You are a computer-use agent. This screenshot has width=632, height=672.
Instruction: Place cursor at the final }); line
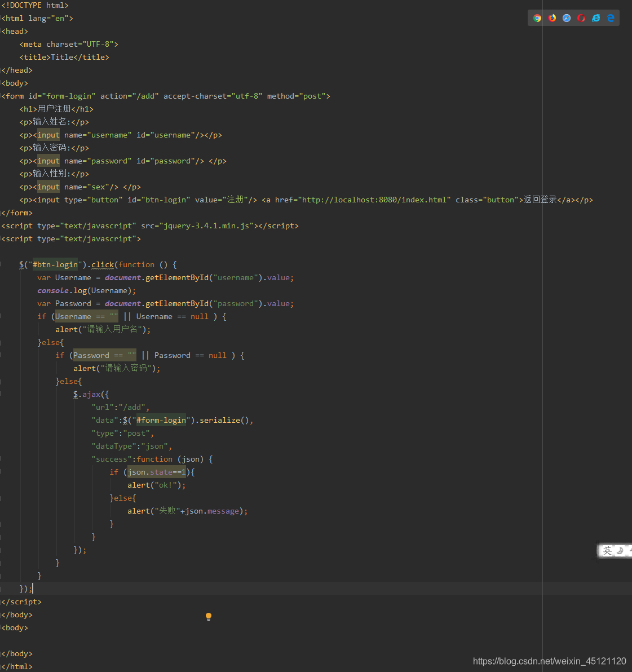26,589
